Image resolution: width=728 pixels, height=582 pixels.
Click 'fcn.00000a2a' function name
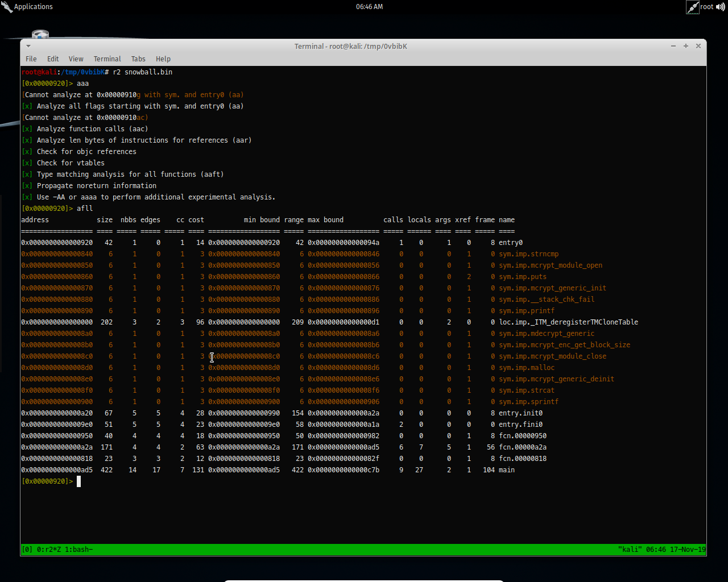tap(523, 447)
